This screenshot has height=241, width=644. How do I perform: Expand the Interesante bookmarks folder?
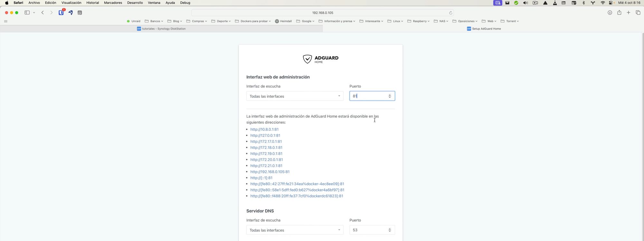coord(371,21)
